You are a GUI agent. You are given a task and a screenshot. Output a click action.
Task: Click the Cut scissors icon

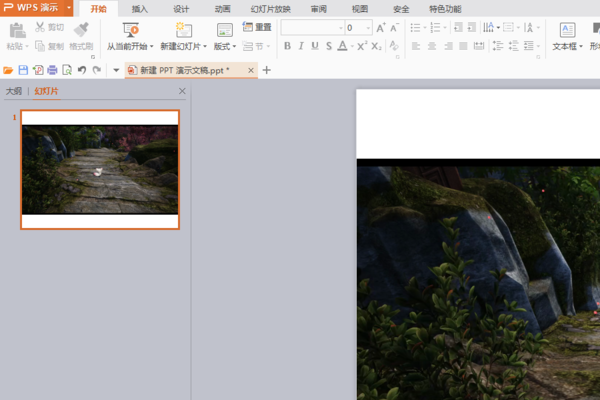[40, 27]
